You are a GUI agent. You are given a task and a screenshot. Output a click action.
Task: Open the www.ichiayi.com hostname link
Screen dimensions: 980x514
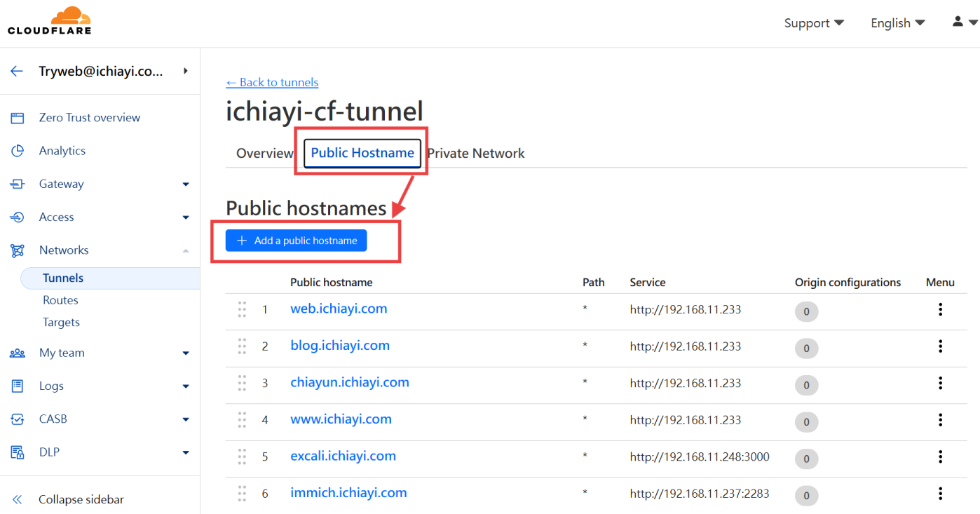341,419
